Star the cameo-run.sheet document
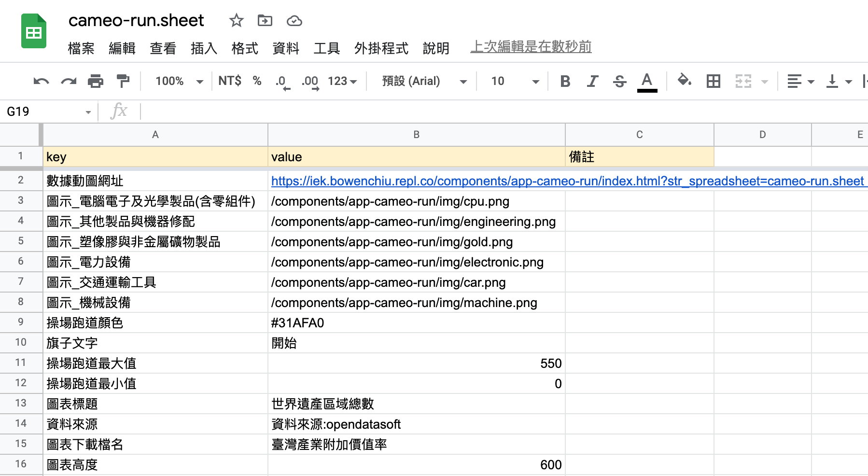This screenshot has width=868, height=476. [236, 21]
